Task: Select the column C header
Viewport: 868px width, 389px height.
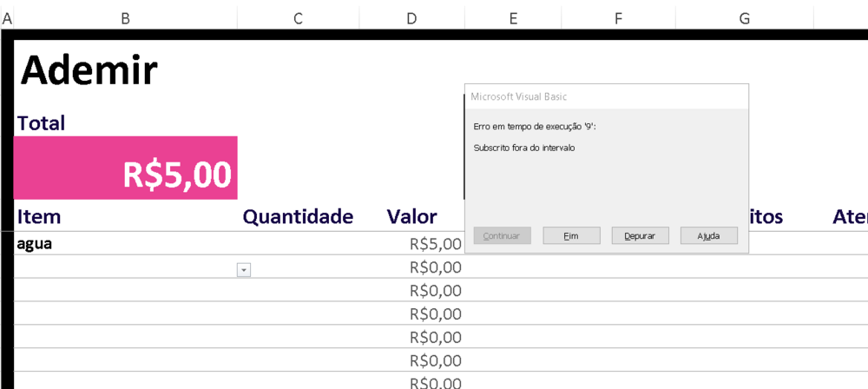Action: click(298, 18)
